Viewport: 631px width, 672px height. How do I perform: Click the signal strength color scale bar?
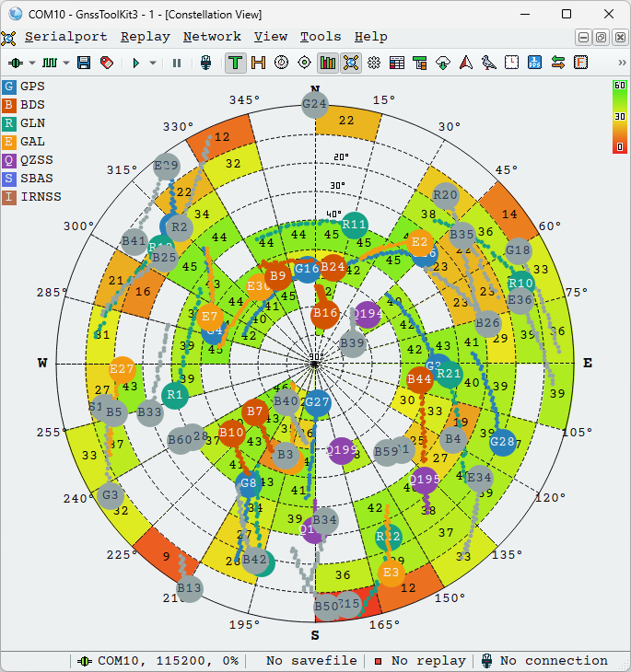[619, 116]
